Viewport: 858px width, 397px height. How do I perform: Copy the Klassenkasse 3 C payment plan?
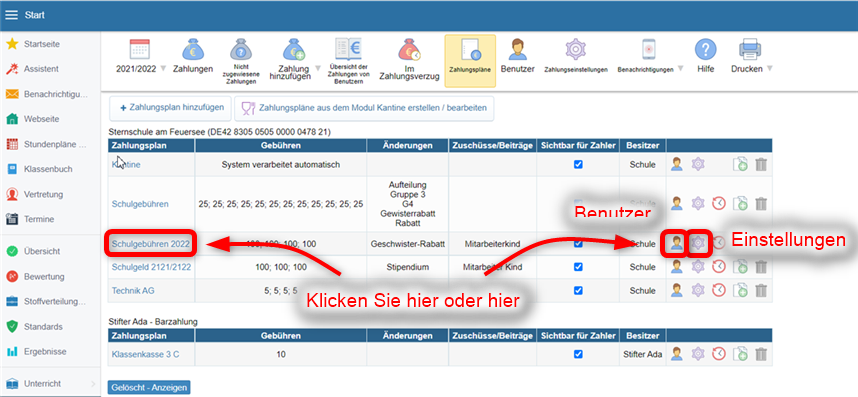[740, 354]
